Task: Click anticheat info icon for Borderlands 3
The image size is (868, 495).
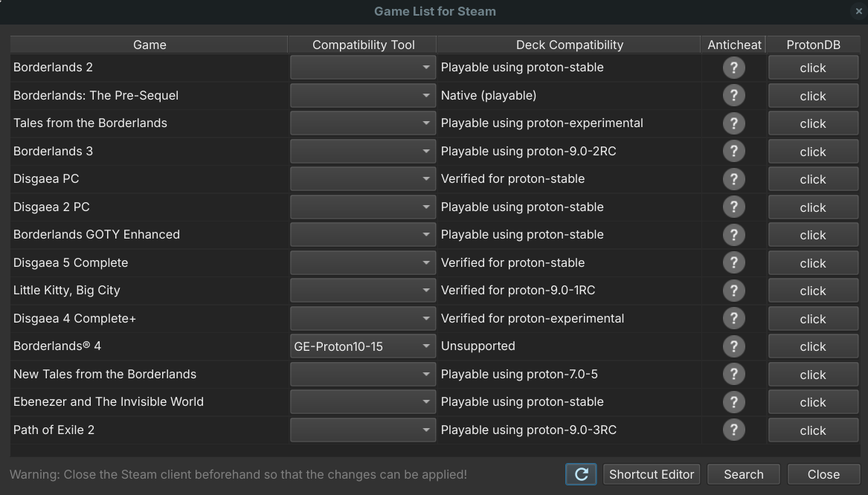Action: 733,152
